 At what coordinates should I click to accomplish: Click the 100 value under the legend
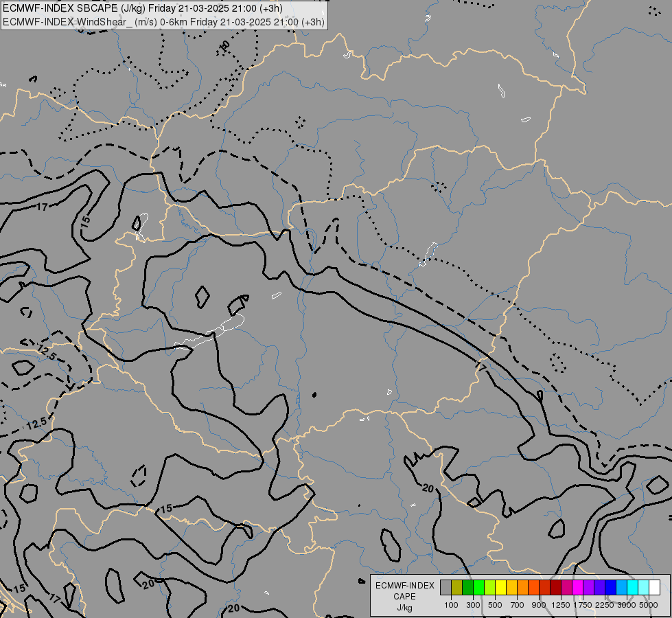(x=451, y=605)
